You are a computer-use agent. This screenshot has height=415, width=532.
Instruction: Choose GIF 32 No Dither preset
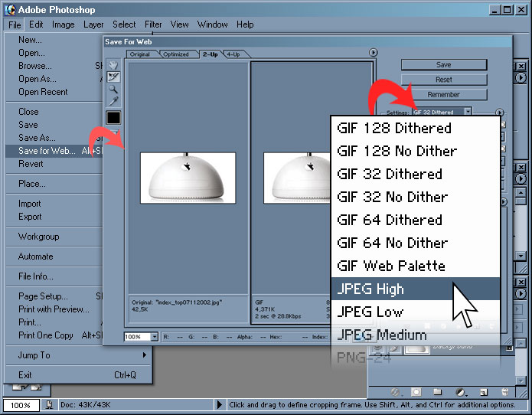point(416,197)
